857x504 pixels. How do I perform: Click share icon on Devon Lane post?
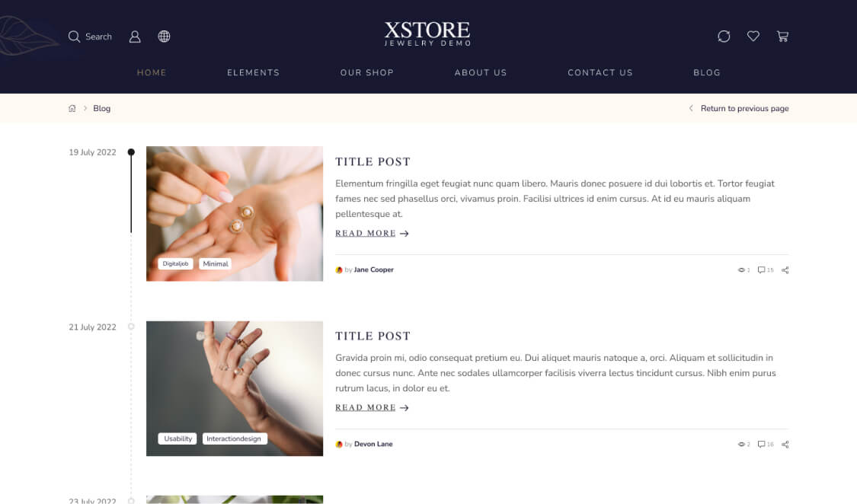pos(785,445)
